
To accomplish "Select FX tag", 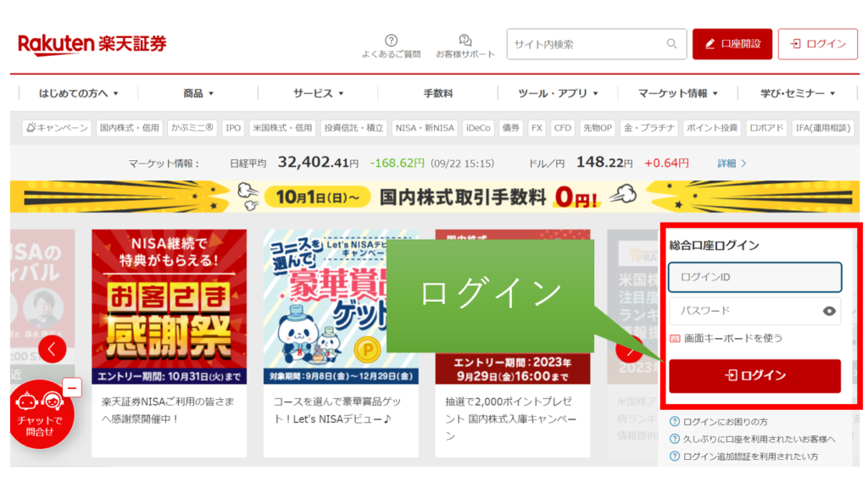I will (537, 128).
